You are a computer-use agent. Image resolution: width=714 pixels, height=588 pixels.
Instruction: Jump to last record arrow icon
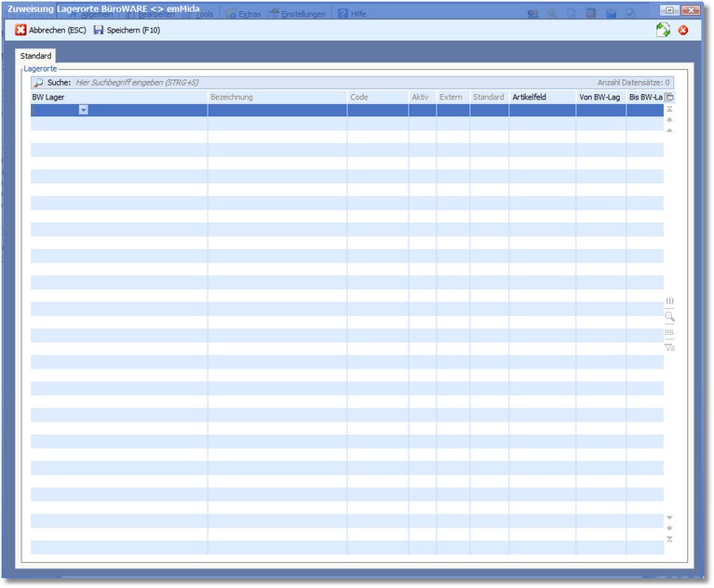tap(669, 539)
